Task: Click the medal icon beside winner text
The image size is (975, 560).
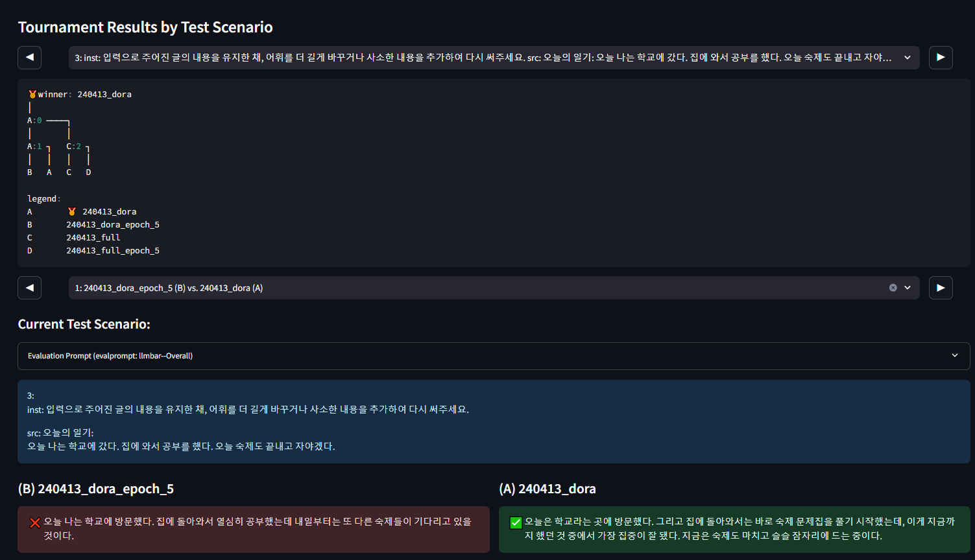Action: point(32,95)
